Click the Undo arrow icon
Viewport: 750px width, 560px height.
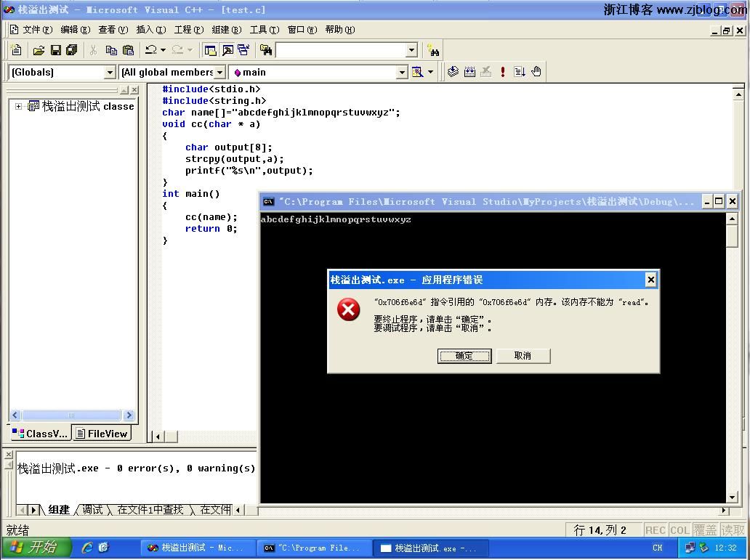tap(150, 49)
